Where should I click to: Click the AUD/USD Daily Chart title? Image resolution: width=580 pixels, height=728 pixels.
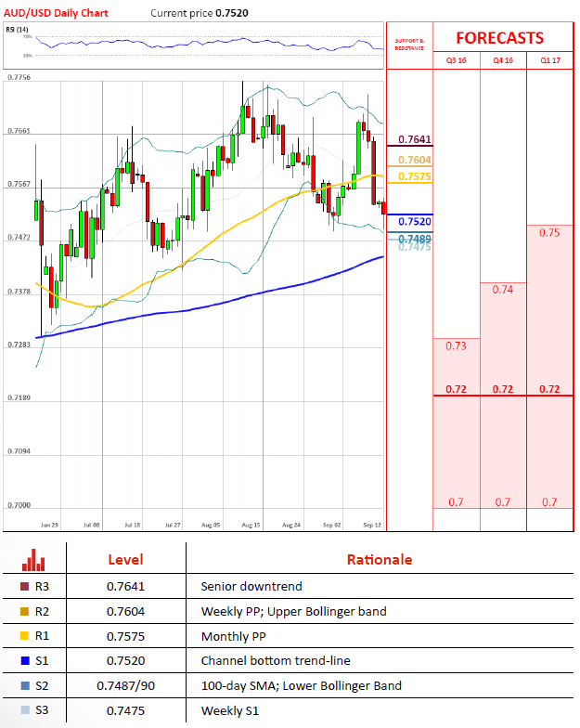click(x=56, y=14)
